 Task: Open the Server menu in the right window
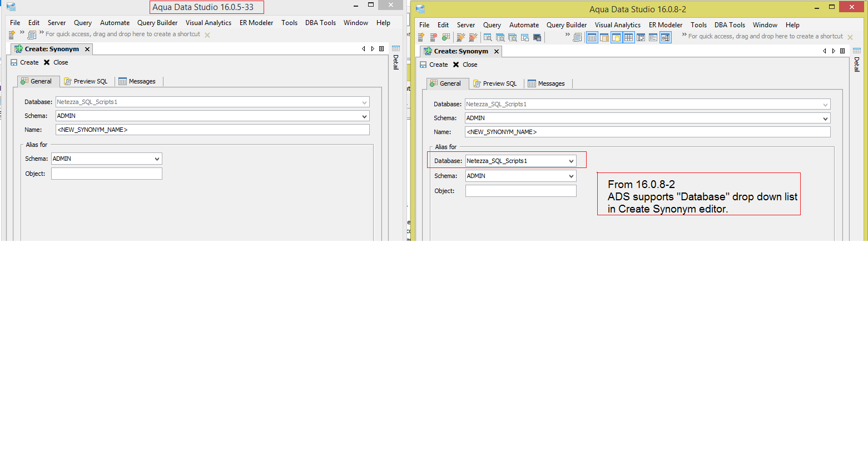466,25
